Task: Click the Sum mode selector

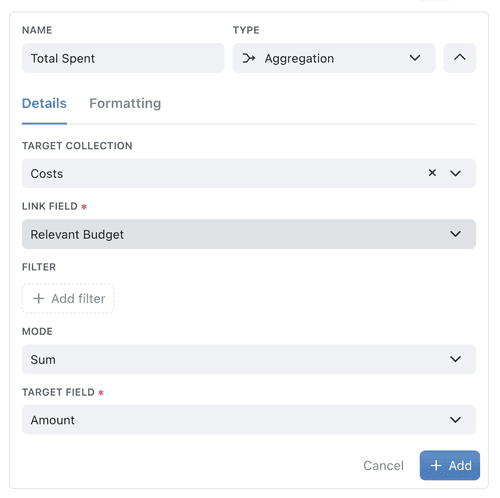Action: pos(249,359)
